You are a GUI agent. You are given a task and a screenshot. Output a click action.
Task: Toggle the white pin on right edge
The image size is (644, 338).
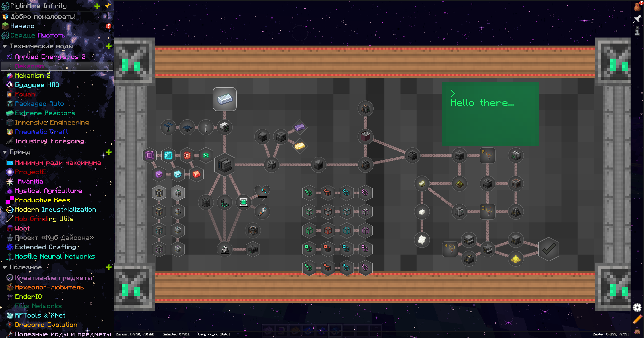coord(637,18)
